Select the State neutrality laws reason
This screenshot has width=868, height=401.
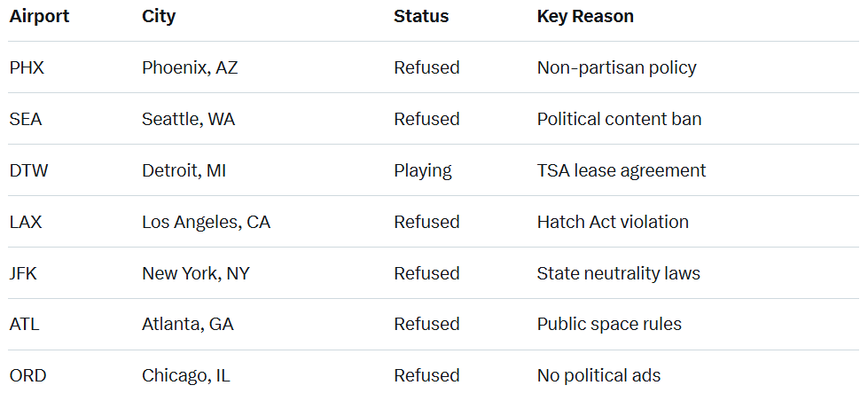pos(618,273)
